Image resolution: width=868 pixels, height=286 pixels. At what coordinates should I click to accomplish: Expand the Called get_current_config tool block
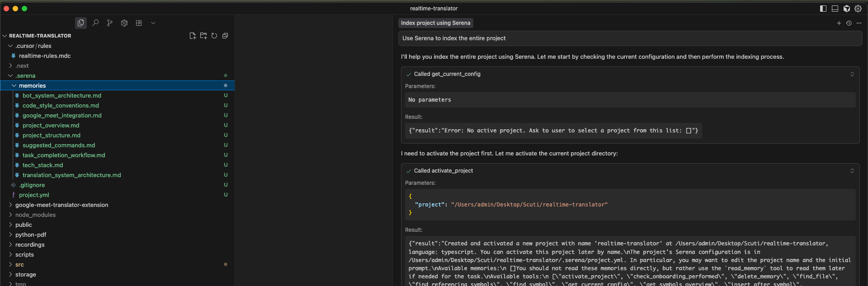point(852,74)
